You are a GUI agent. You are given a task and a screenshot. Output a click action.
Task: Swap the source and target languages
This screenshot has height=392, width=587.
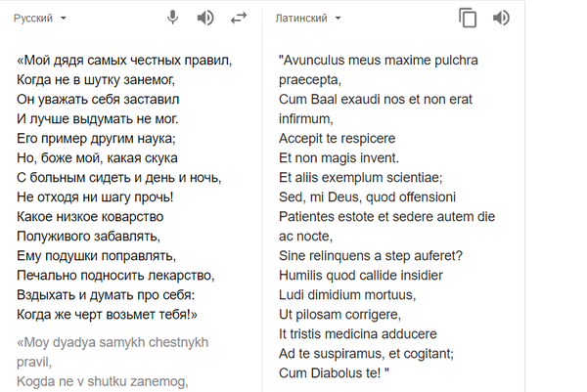coord(238,18)
